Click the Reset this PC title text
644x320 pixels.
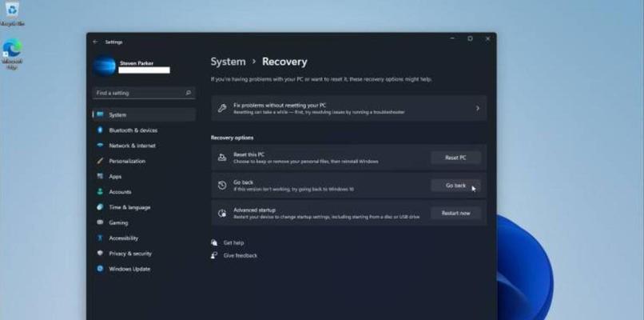[249, 154]
